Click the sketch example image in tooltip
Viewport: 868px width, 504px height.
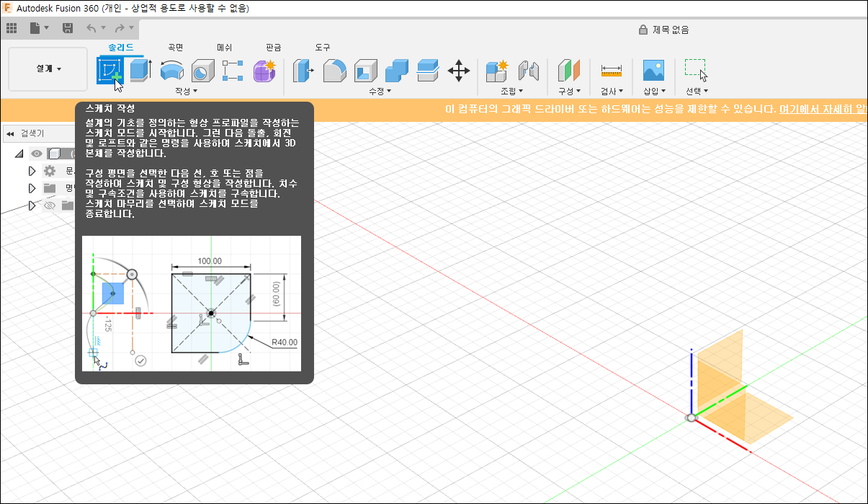click(x=192, y=304)
